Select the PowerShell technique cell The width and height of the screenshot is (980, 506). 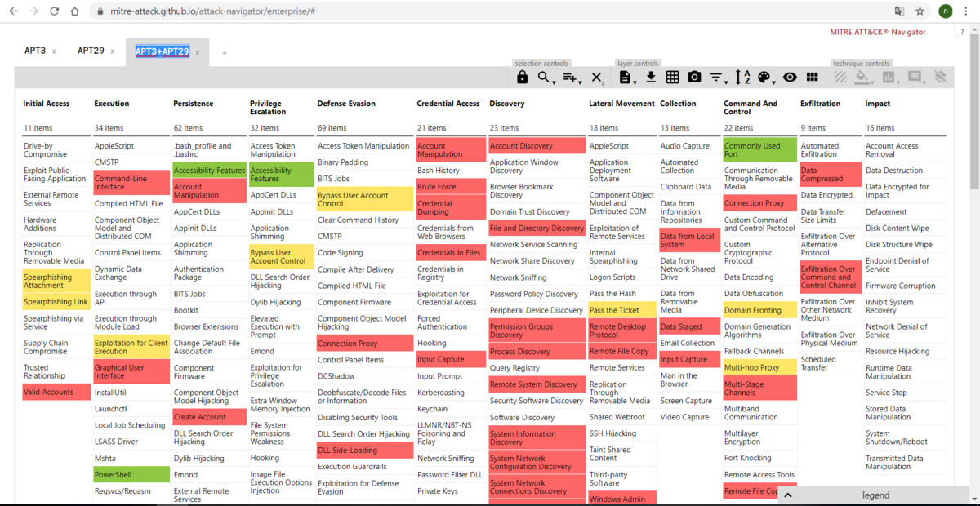[131, 474]
